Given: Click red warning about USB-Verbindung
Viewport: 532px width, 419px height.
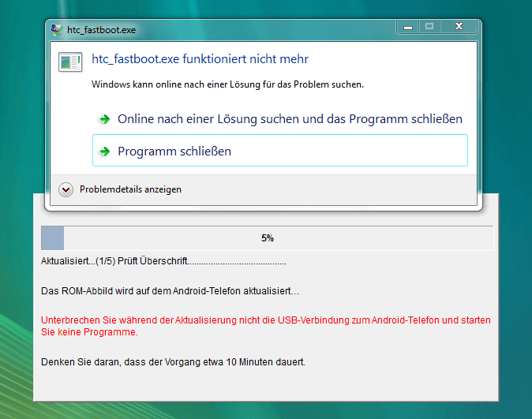Looking at the screenshot, I should click(266, 326).
